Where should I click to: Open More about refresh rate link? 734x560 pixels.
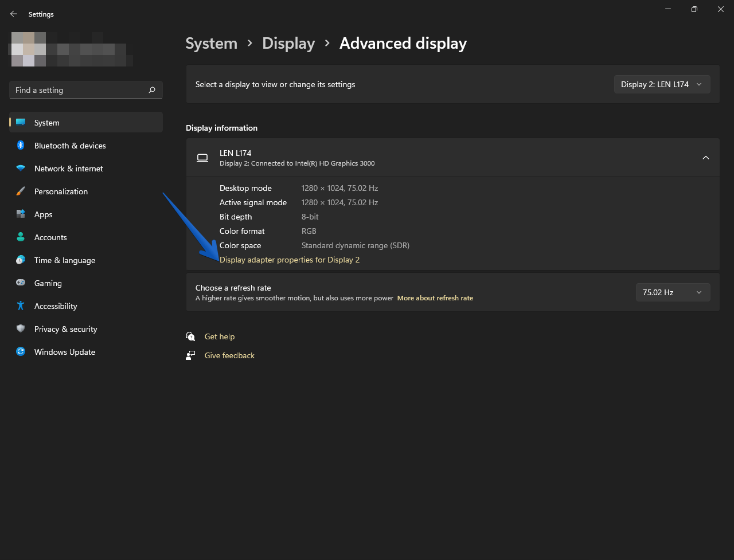click(x=435, y=298)
